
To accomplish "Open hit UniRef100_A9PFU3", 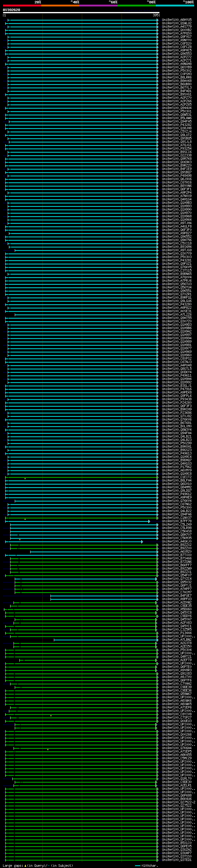I will point(177,599).
